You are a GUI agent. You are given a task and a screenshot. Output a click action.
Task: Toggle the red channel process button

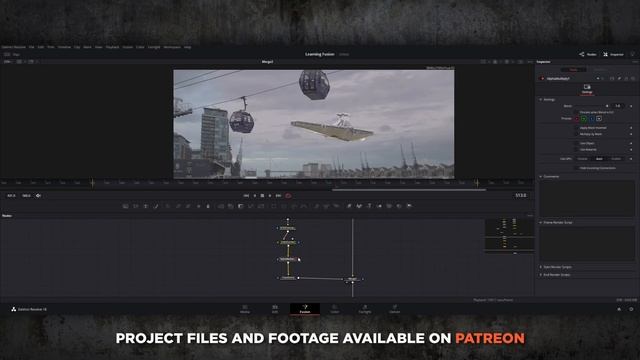[x=577, y=119]
